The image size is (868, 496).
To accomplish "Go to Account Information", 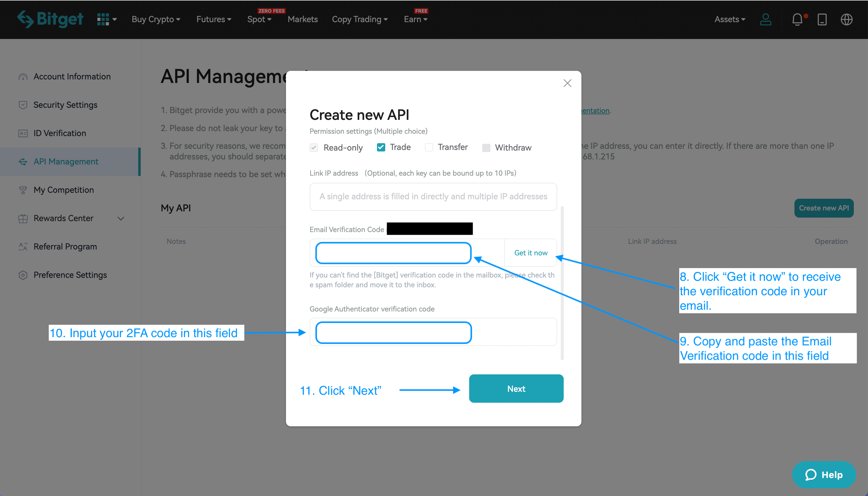I will [72, 77].
